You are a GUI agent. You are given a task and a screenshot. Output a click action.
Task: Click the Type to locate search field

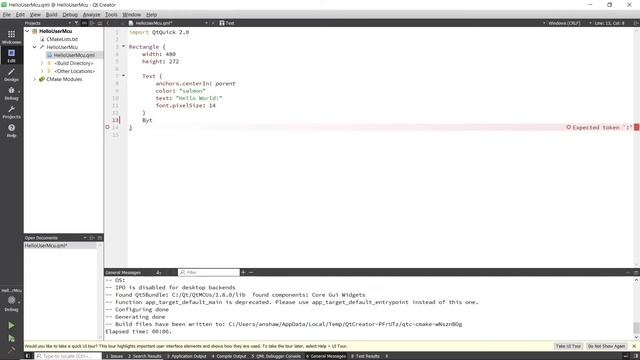click(68, 356)
